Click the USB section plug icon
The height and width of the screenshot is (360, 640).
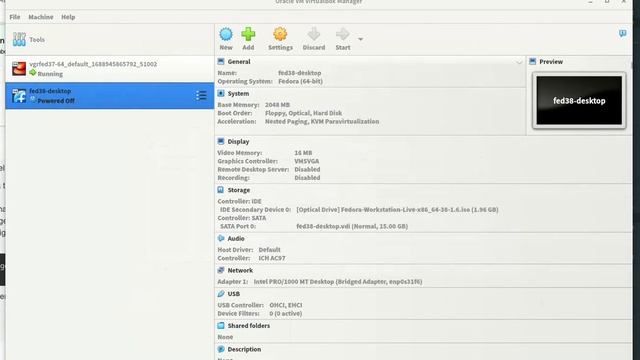(x=221, y=294)
